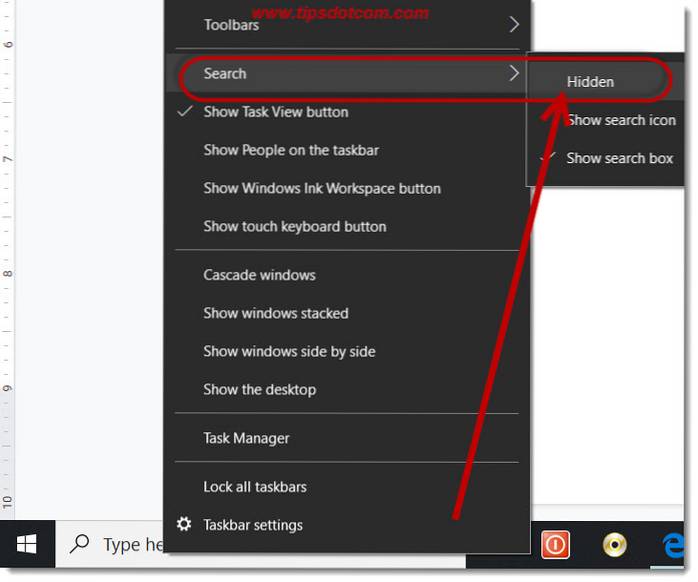Viewport: 698px width, 582px height.
Task: Open the Search menu entry
Action: coord(225,73)
